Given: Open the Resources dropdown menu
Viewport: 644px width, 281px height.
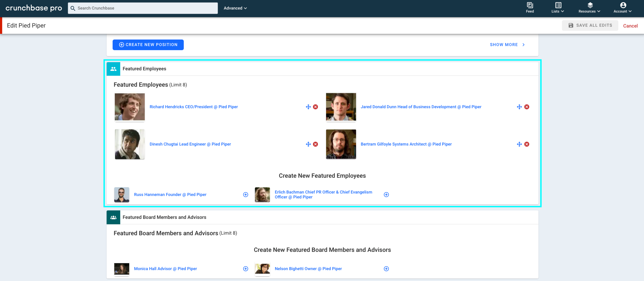Looking at the screenshot, I should pos(589,8).
